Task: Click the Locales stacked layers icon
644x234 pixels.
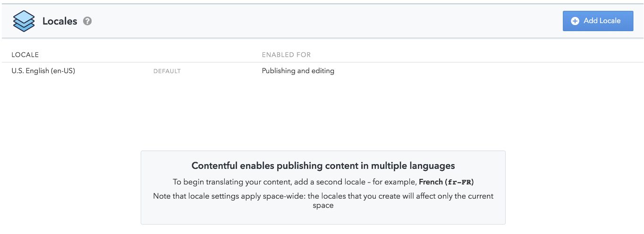Action: [x=24, y=21]
